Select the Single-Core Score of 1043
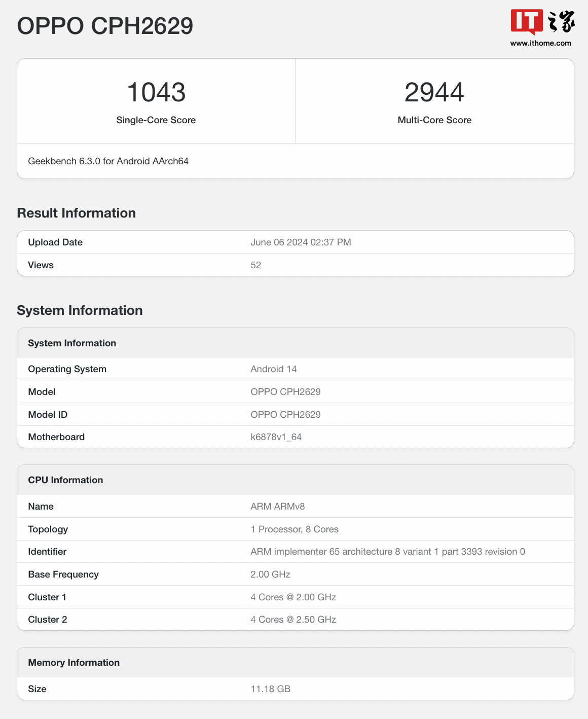 pos(156,92)
